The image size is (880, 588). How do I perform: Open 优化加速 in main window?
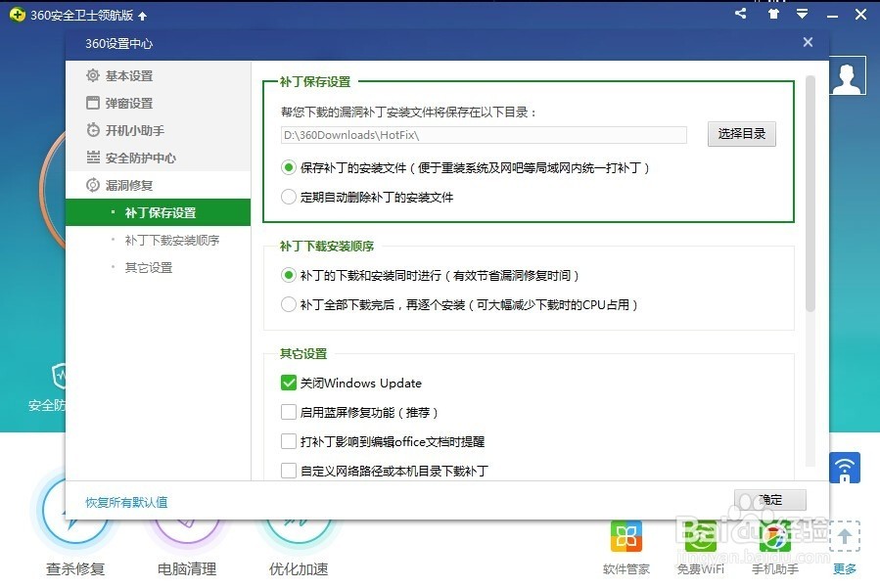(x=299, y=569)
